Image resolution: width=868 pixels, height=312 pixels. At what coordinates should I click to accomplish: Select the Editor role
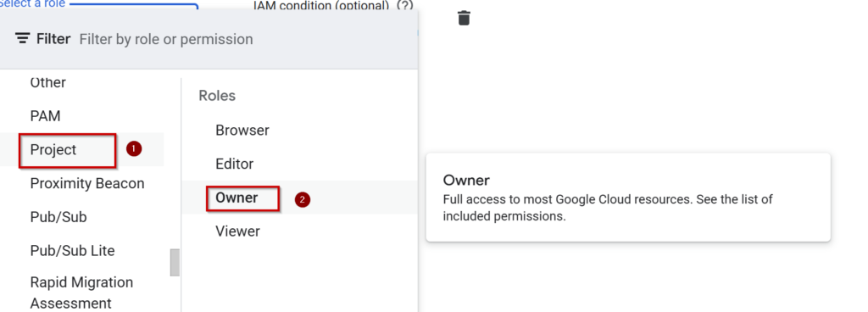click(x=235, y=164)
